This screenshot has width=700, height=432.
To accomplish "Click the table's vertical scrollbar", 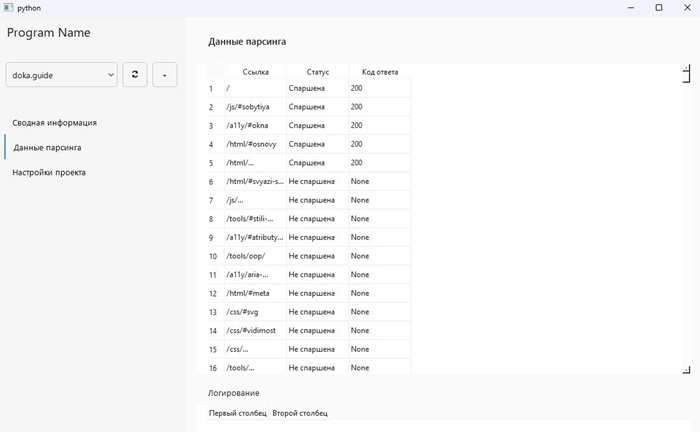I will click(687, 220).
